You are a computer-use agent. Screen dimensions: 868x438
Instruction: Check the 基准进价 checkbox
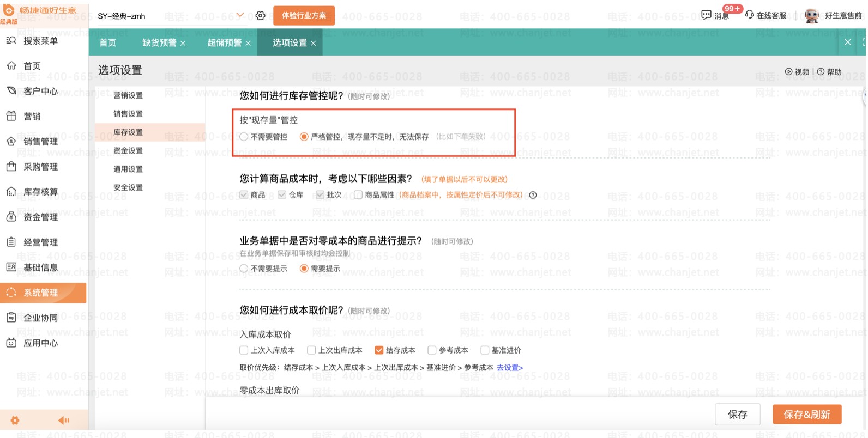(x=485, y=350)
